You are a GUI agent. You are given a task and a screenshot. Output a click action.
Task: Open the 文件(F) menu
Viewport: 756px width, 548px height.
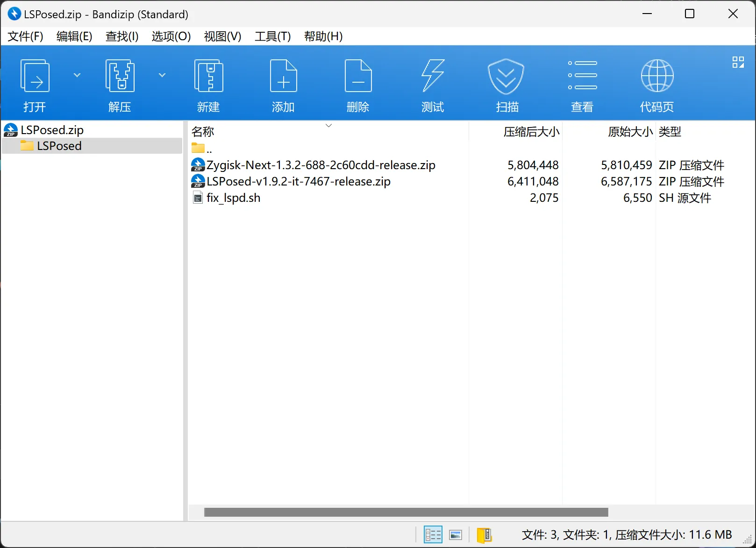(25, 36)
